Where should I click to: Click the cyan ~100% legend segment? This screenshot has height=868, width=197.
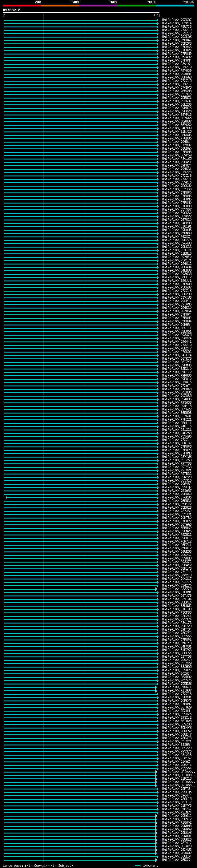click(x=175, y=6)
